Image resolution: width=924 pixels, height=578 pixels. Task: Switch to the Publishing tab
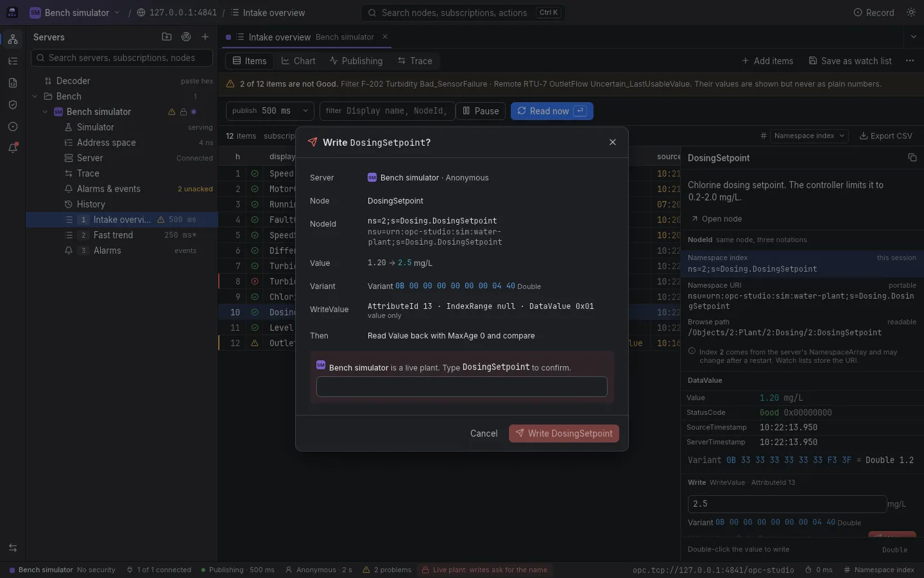click(356, 61)
